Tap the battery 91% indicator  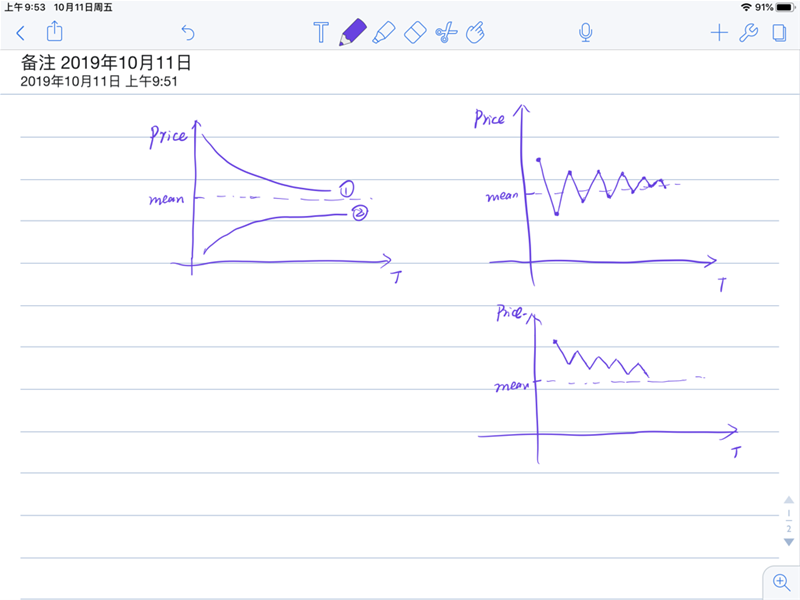click(774, 7)
